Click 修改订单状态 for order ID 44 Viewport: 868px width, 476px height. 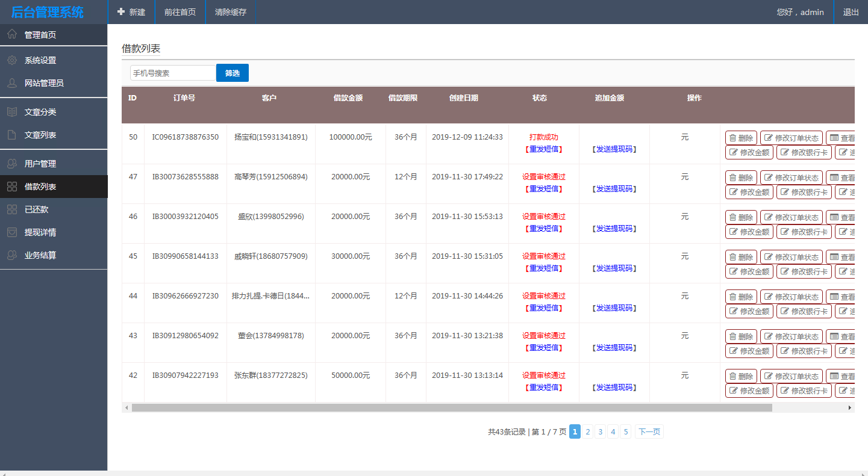[x=792, y=297]
